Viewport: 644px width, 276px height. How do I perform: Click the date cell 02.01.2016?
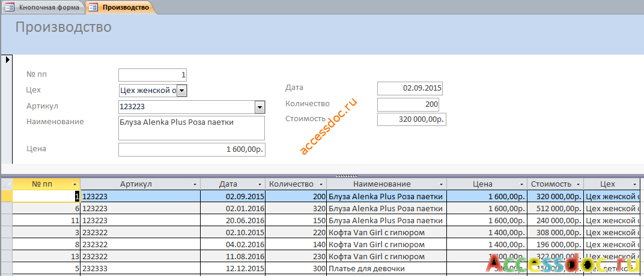tap(233, 208)
